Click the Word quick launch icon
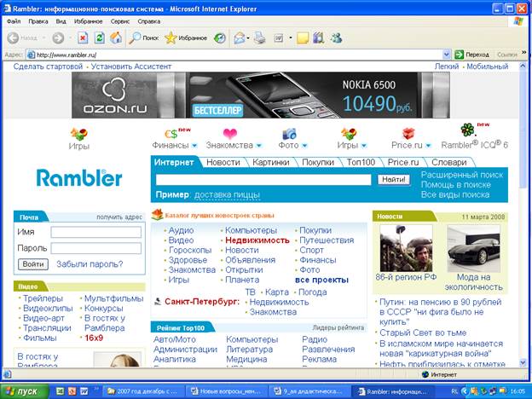The image size is (532, 399). pyautogui.click(x=84, y=391)
